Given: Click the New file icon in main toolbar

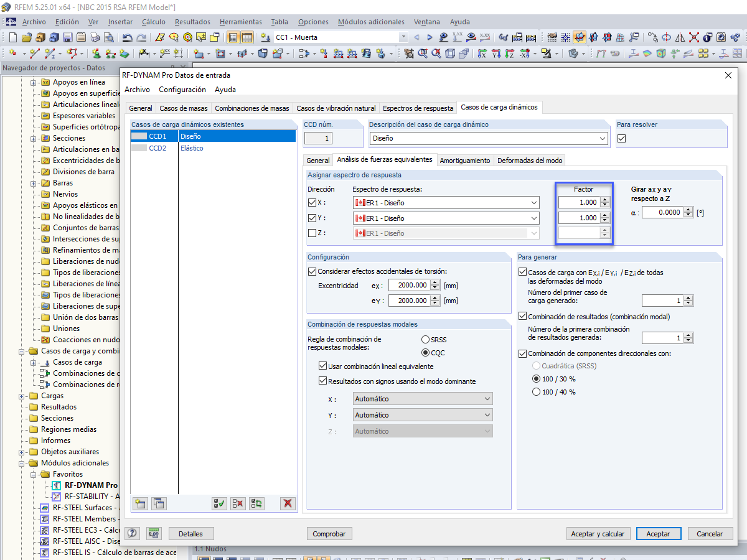Looking at the screenshot, I should [x=14, y=37].
